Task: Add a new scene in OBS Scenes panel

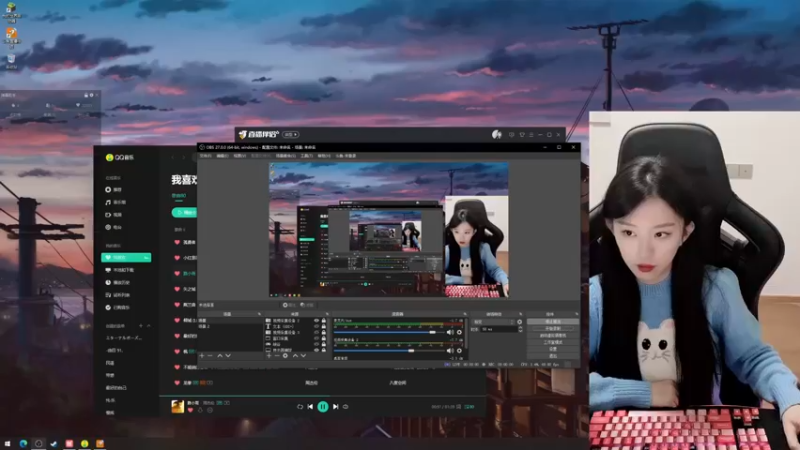Action: 202,355
